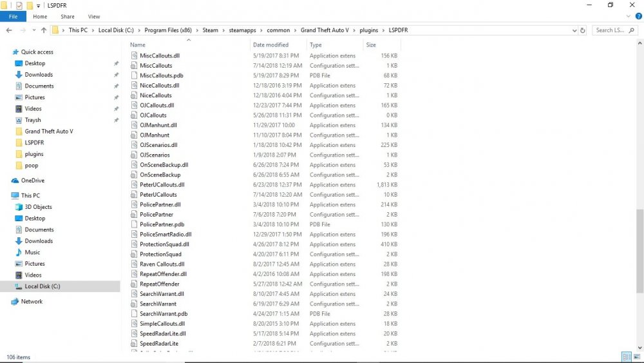Select PoliceSmartRadio.dll file icon
The width and height of the screenshot is (644, 363).
(x=134, y=234)
